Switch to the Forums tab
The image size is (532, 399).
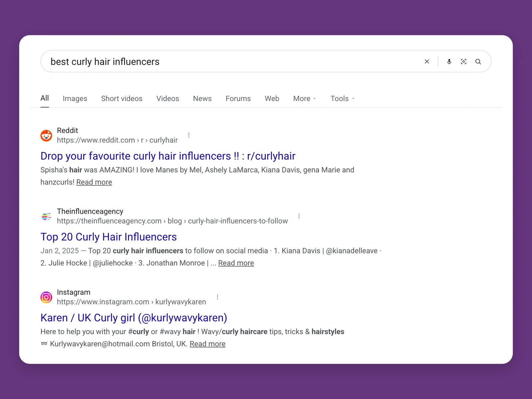(238, 99)
